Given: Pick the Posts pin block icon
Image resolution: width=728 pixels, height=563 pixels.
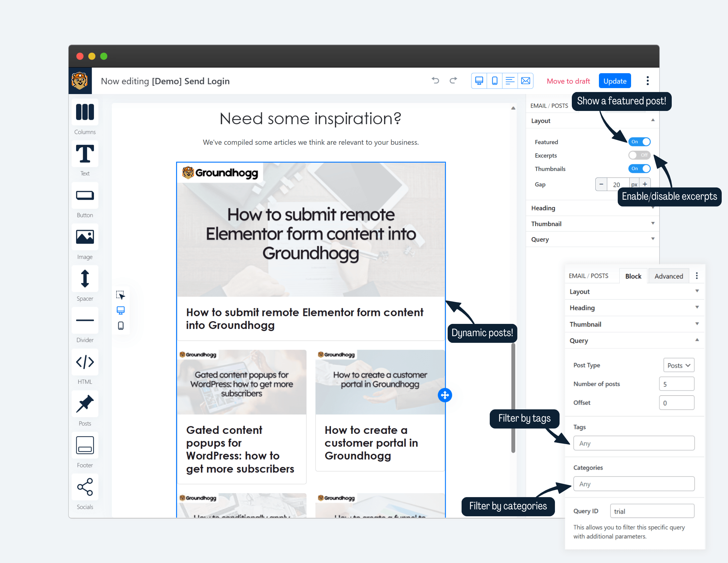Looking at the screenshot, I should pyautogui.click(x=85, y=404).
